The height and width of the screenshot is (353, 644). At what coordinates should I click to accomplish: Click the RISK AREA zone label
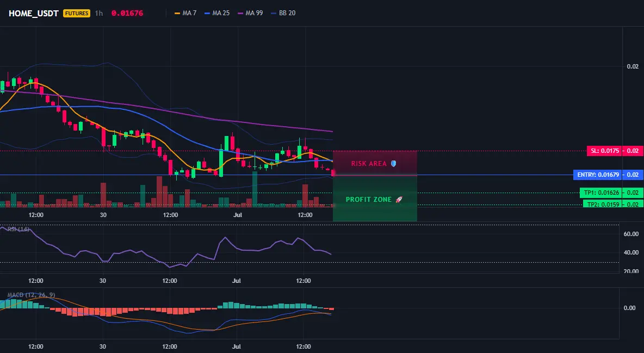click(369, 164)
